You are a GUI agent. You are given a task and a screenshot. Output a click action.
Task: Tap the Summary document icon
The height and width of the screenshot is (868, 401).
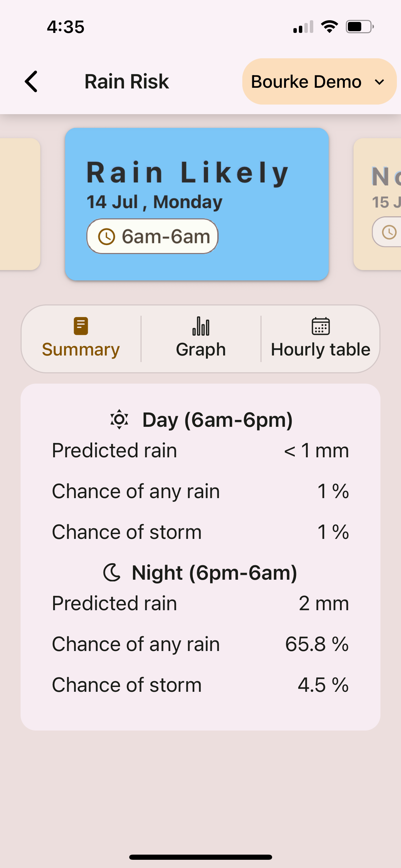click(x=81, y=326)
